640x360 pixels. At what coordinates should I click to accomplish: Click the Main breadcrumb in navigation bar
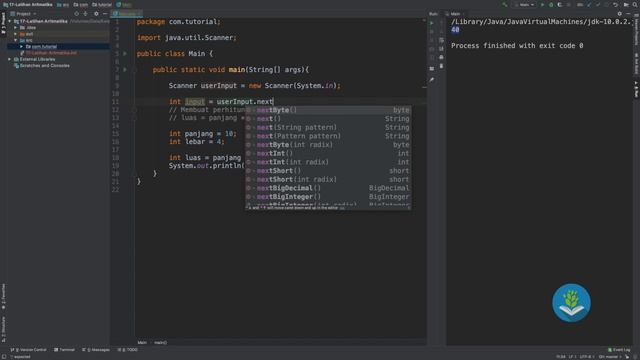[x=124, y=4]
